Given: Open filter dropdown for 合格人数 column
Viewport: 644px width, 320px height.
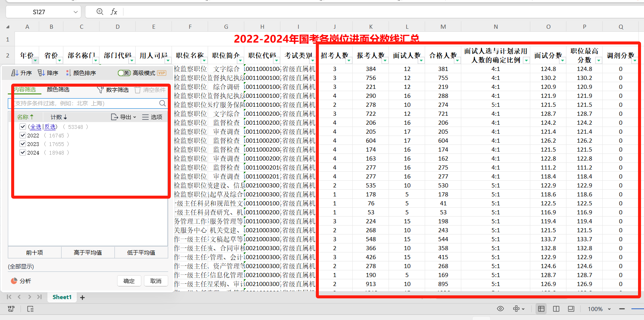Looking at the screenshot, I should pyautogui.click(x=457, y=60).
